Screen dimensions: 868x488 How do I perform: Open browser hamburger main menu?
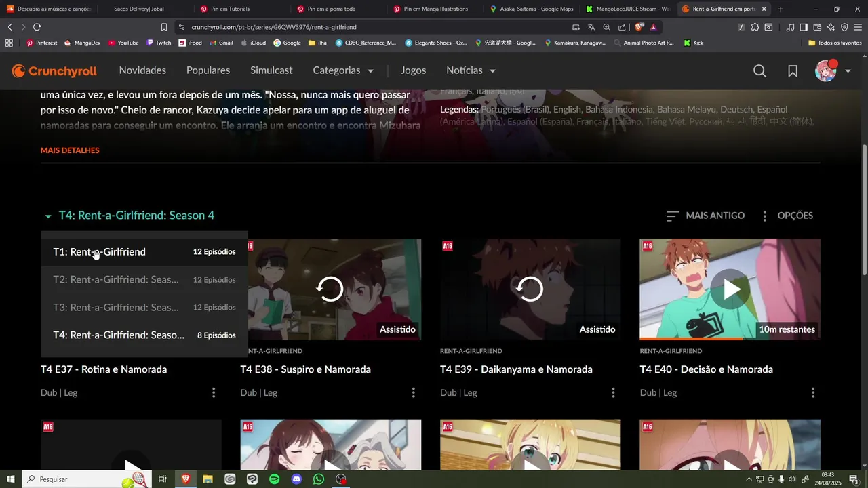(x=858, y=27)
